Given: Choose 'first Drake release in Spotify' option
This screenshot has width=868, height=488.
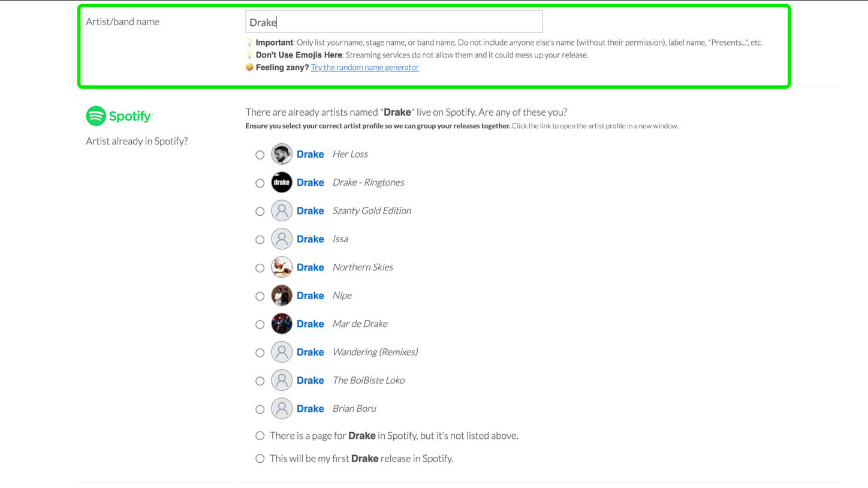Looking at the screenshot, I should tap(260, 459).
